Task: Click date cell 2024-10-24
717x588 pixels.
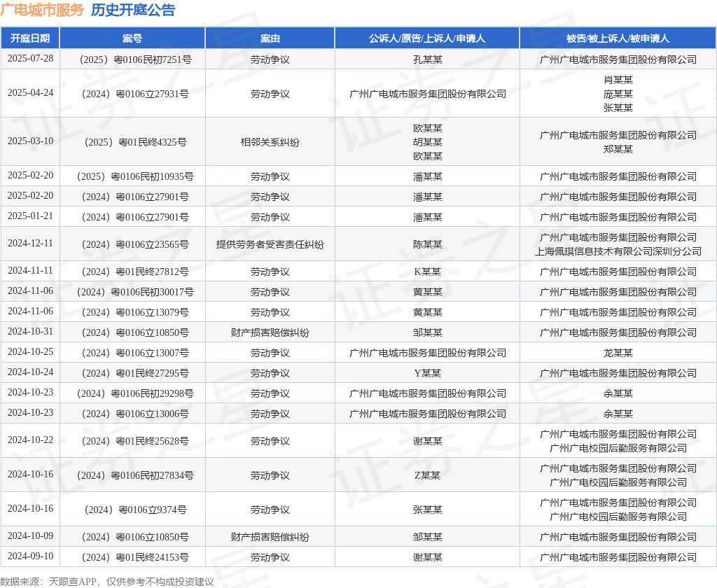Action: (30, 372)
